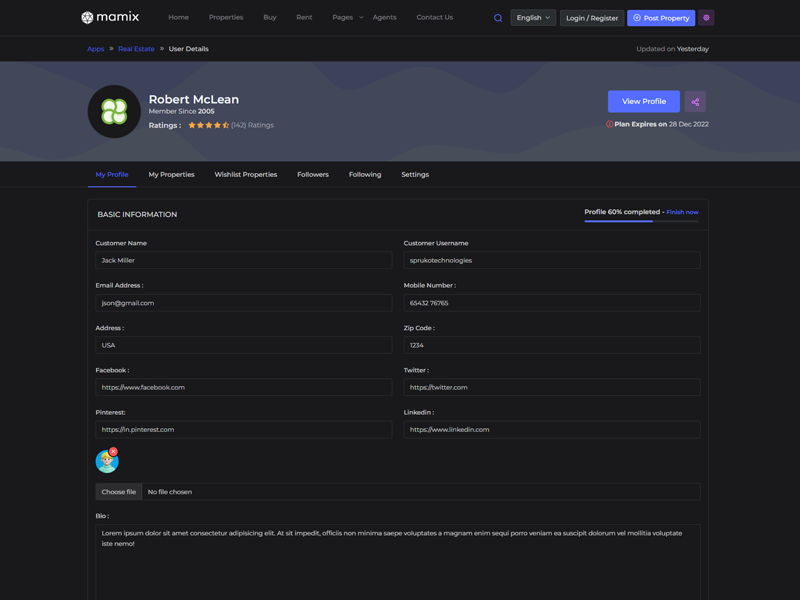
Task: Expand the Pages menu
Action: (x=347, y=17)
